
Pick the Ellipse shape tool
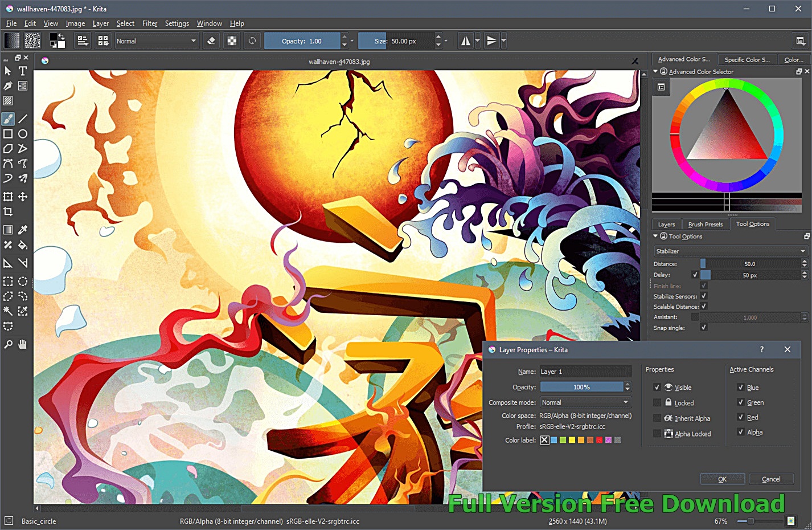click(x=23, y=134)
